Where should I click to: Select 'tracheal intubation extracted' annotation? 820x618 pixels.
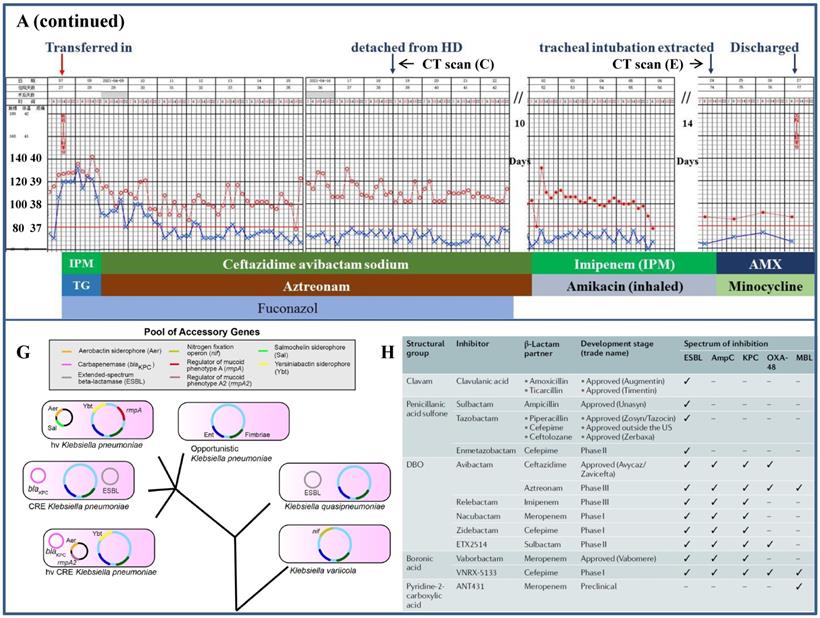[626, 48]
